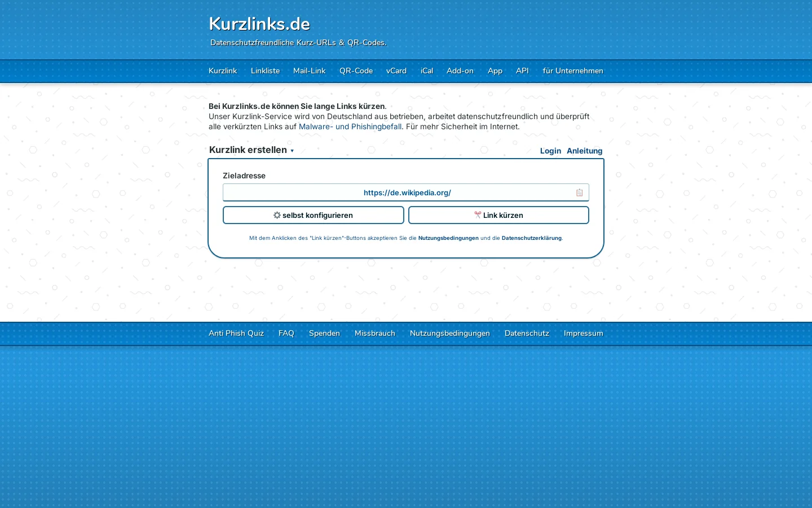Open the Missbrauch footer link
Image resolution: width=812 pixels, height=508 pixels.
point(375,333)
